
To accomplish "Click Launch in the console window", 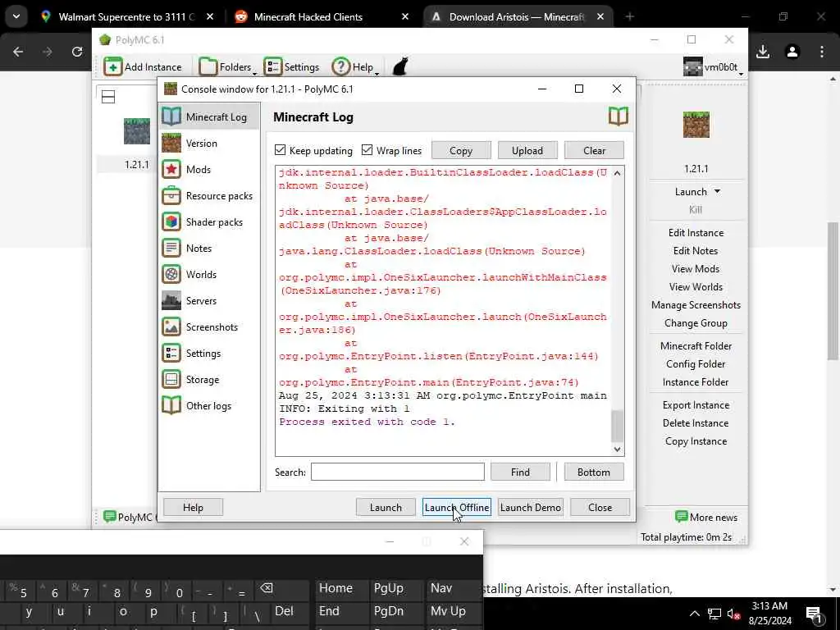I will pyautogui.click(x=386, y=507).
